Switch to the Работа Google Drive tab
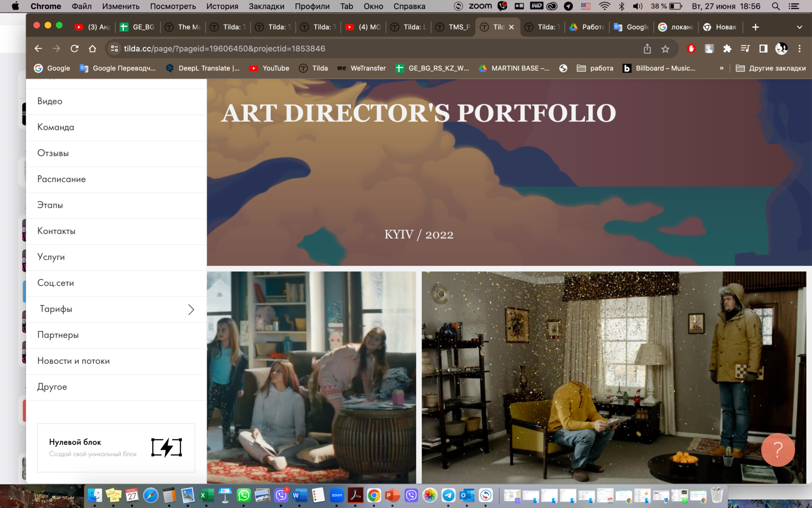Screen dimensions: 812x508 pyautogui.click(x=587, y=27)
